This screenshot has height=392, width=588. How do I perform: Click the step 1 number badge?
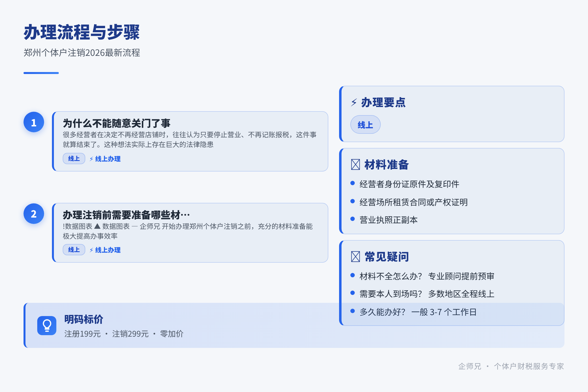click(34, 122)
